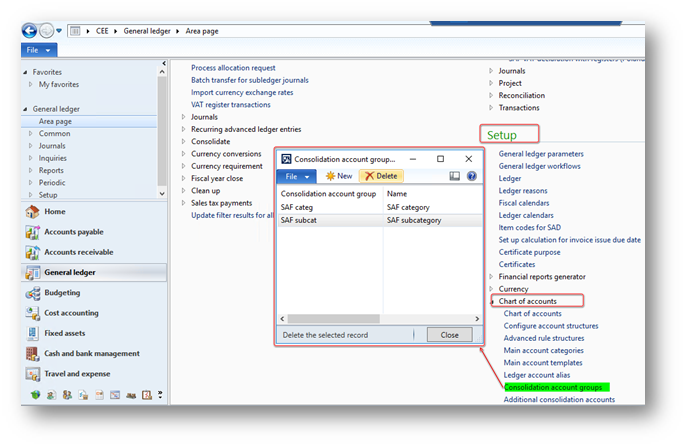The width and height of the screenshot is (687, 448).
Task: Show more module buttons chevron
Action: (x=160, y=395)
